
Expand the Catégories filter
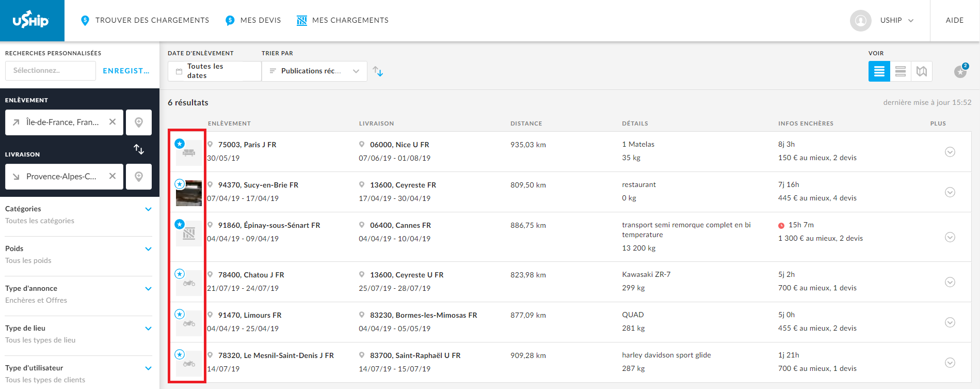click(x=148, y=209)
